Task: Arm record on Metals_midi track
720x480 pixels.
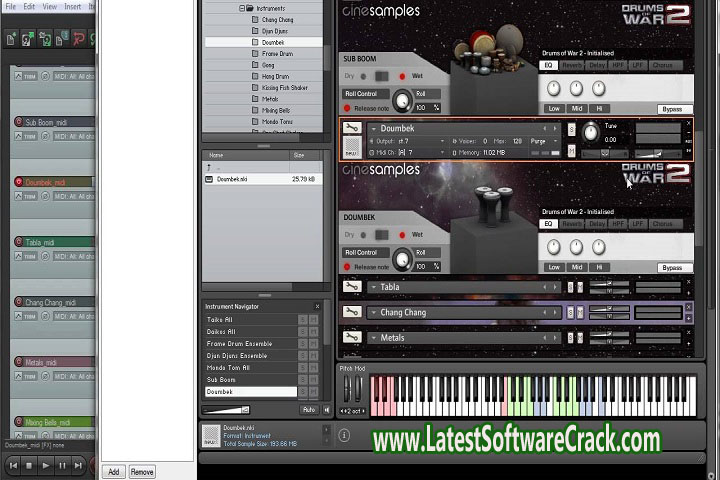Action: pos(19,361)
